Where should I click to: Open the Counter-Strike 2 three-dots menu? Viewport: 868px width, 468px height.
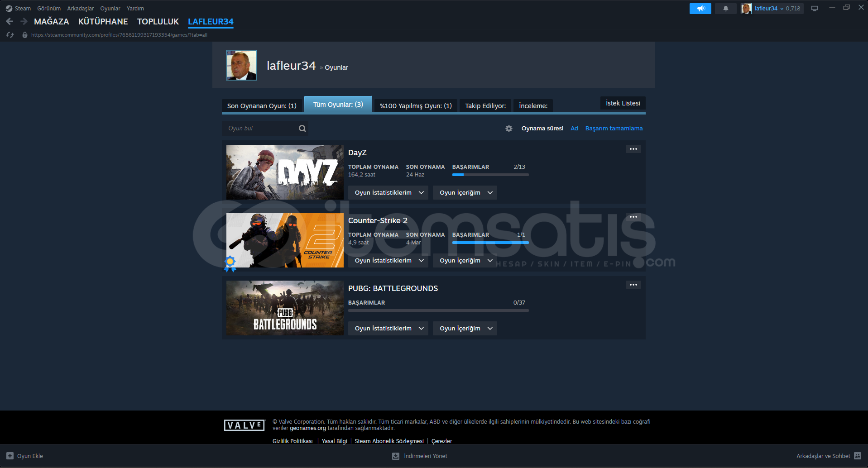click(x=633, y=217)
